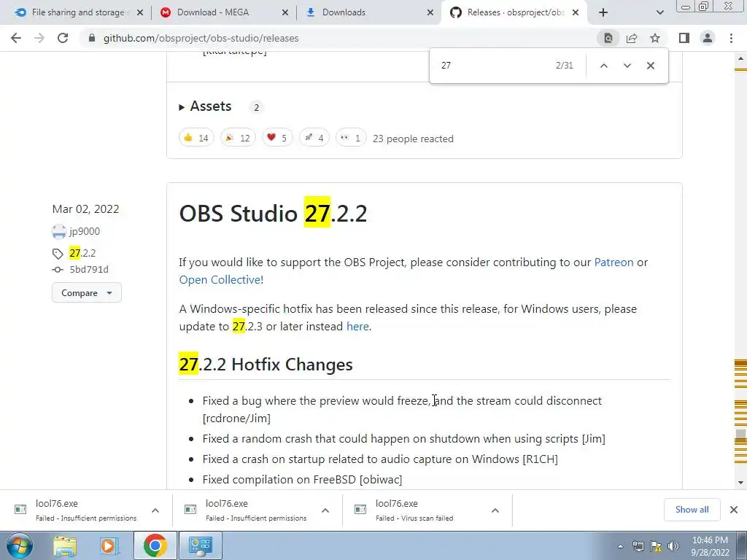Click the Mar 02, 2022 release date

click(86, 209)
